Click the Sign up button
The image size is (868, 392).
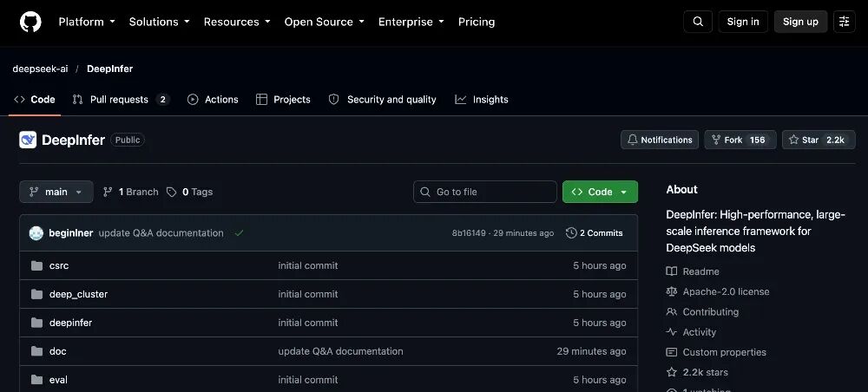pyautogui.click(x=800, y=22)
